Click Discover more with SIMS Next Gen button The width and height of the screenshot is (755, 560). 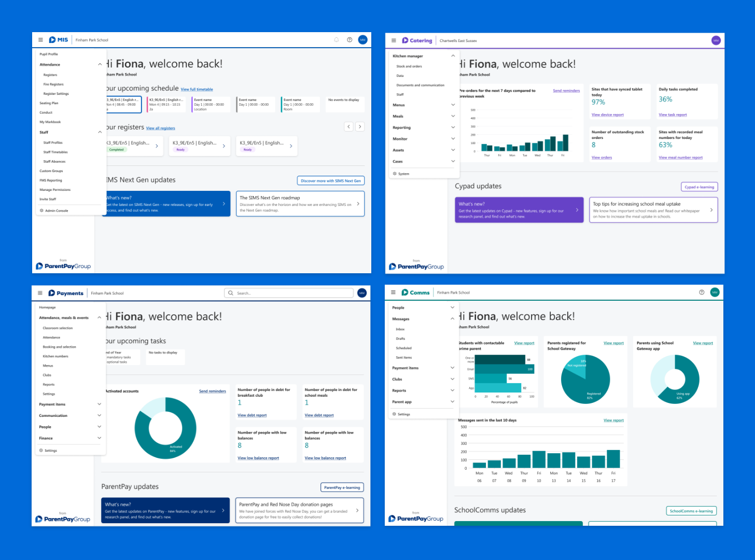tap(331, 181)
